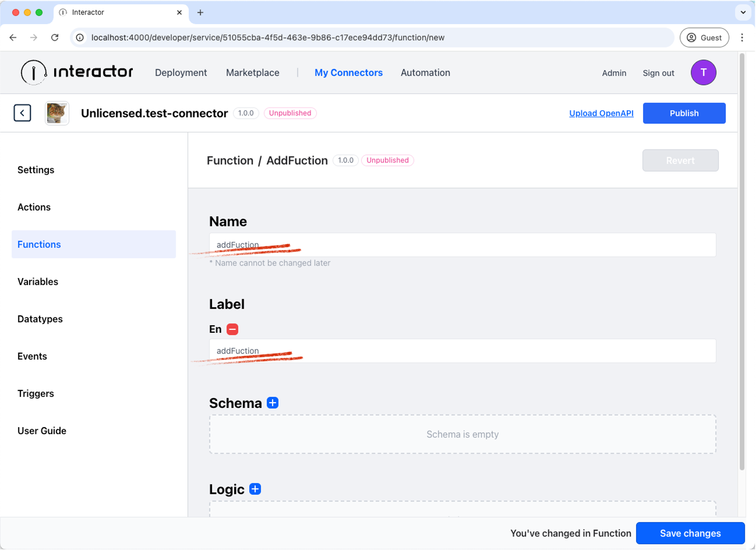This screenshot has height=550, width=756.
Task: Open a new browser tab
Action: (200, 12)
